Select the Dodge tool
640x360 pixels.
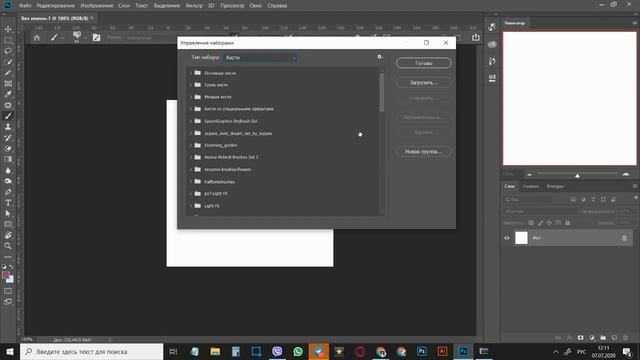(x=8, y=181)
